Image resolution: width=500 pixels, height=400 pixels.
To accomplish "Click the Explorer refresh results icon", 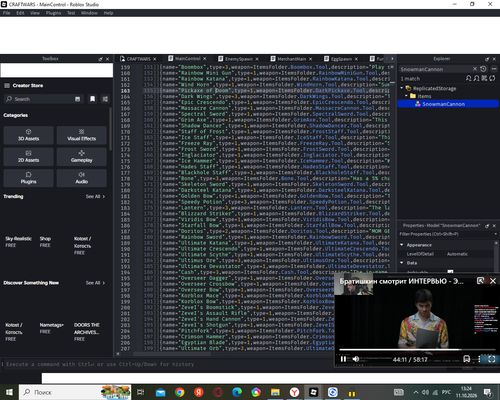I will click(492, 78).
